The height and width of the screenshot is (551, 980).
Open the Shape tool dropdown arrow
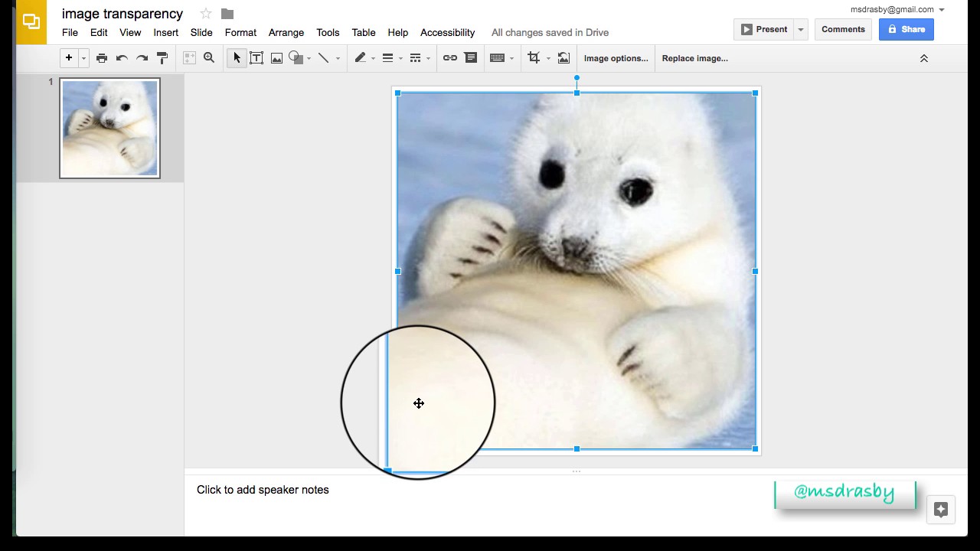(309, 59)
